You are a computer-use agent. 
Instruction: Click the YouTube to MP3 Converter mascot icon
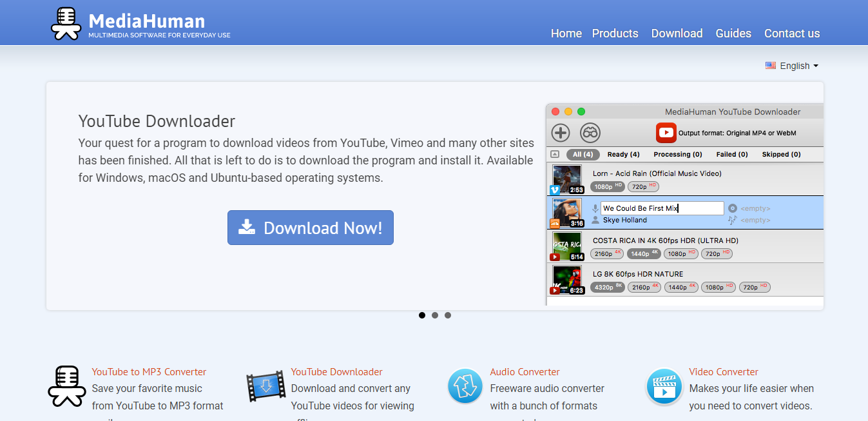[x=67, y=386]
